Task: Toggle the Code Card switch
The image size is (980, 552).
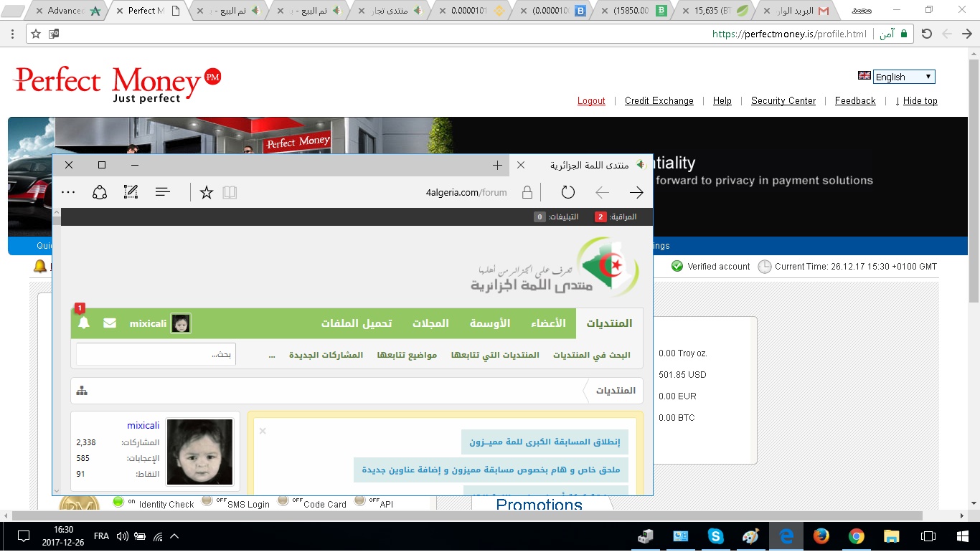Action: pyautogui.click(x=283, y=500)
